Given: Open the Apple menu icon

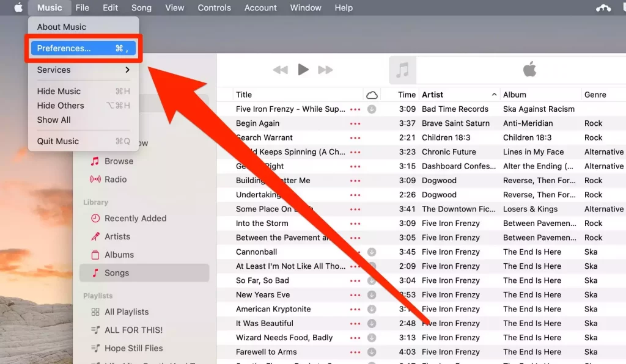Looking at the screenshot, I should point(18,7).
